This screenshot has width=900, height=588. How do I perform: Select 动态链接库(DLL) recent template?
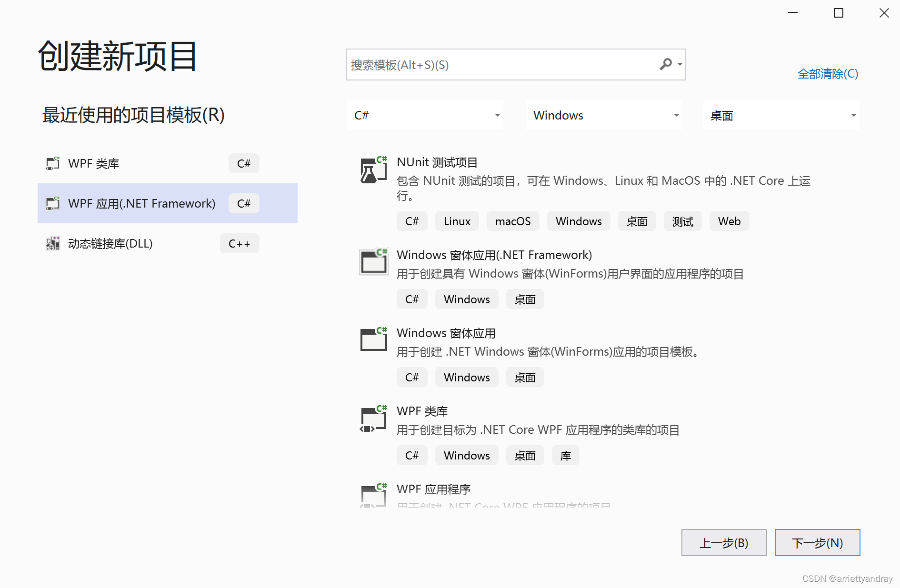168,243
